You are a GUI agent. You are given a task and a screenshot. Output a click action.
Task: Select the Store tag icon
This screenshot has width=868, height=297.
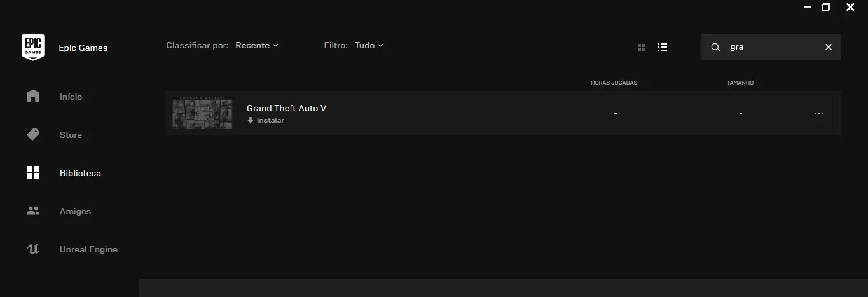tap(33, 135)
